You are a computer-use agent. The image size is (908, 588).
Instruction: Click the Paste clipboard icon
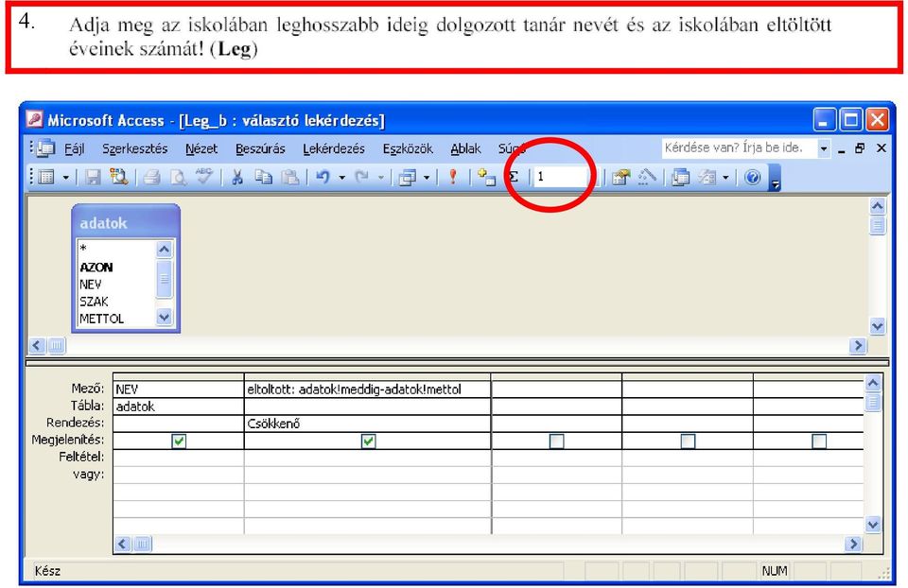click(x=289, y=177)
